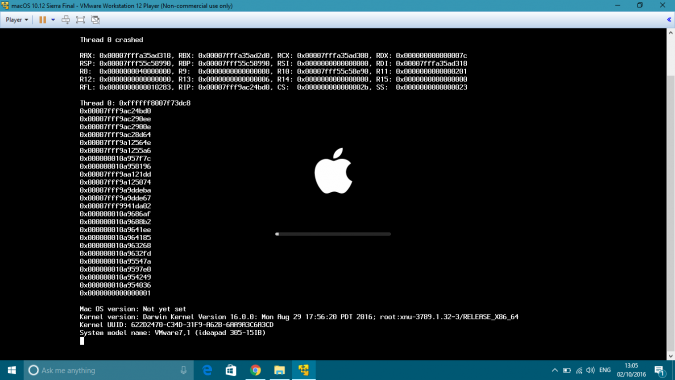Change the ENG input language
Image resolution: width=675 pixels, height=380 pixels.
click(x=605, y=370)
